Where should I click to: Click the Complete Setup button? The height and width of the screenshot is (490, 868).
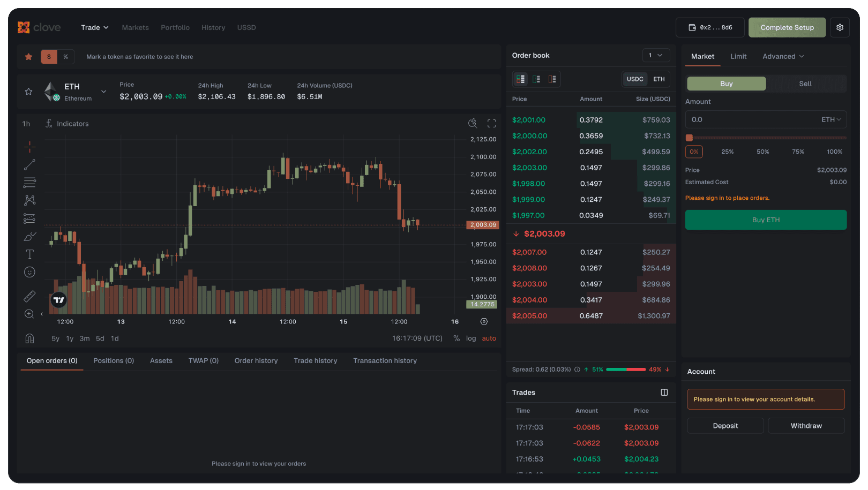tap(787, 27)
